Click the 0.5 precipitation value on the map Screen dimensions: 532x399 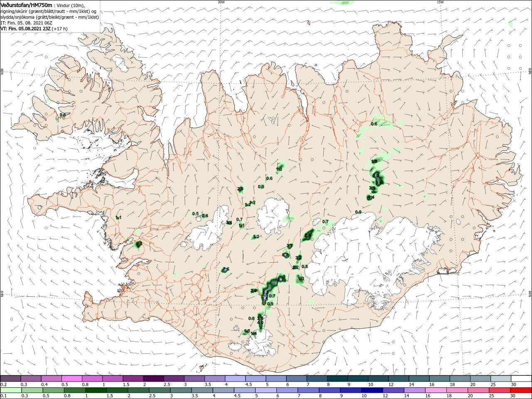pyautogui.click(x=195, y=214)
